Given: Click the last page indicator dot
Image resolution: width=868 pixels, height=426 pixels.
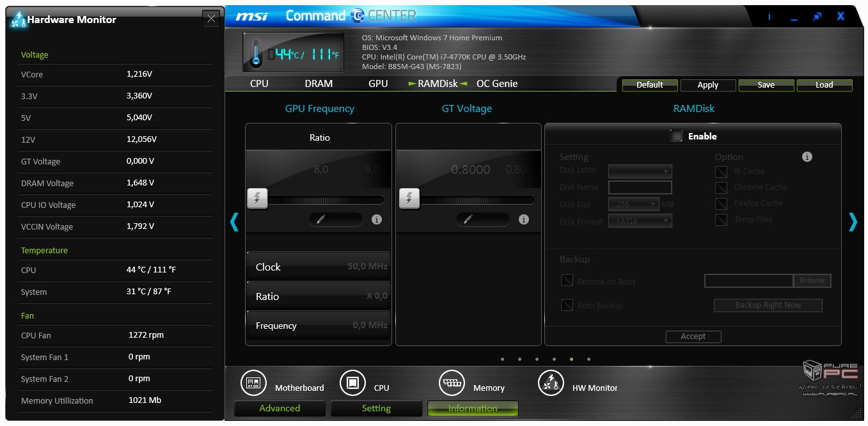Looking at the screenshot, I should [588, 359].
